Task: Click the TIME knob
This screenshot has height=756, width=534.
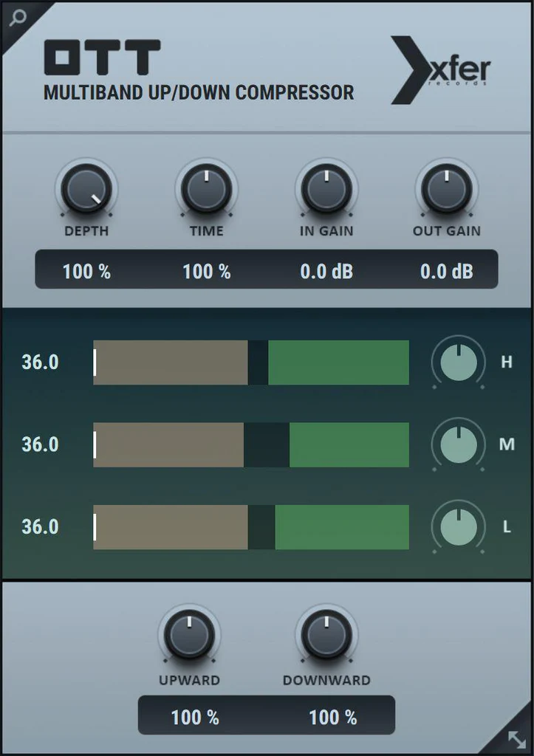Action: [x=207, y=189]
